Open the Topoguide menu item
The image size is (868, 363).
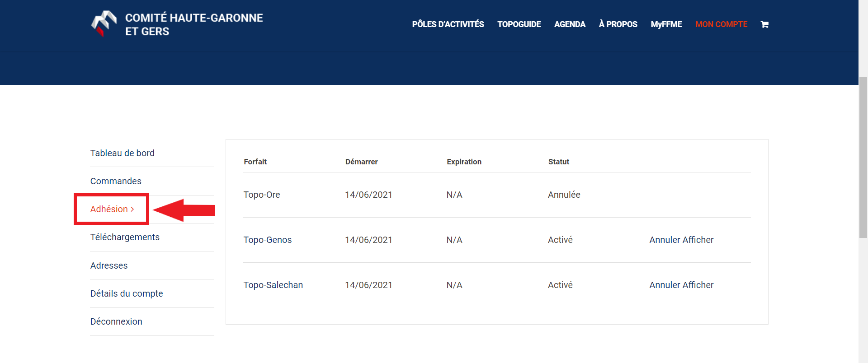pos(519,24)
